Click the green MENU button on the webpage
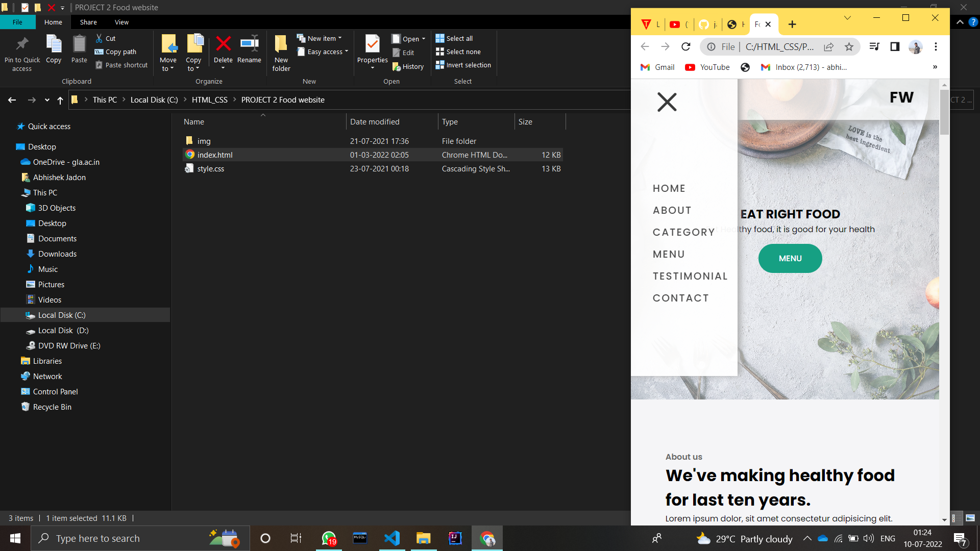980x551 pixels. [x=790, y=258]
